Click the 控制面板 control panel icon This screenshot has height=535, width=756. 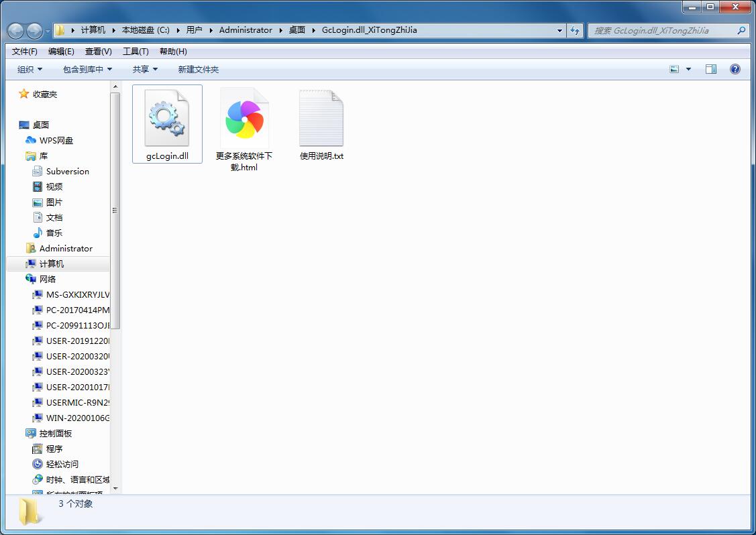click(x=31, y=433)
